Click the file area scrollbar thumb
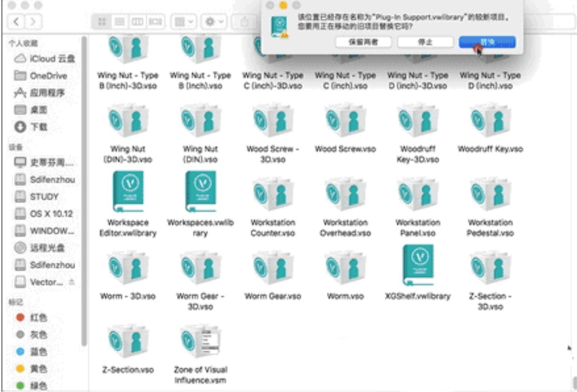Image resolution: width=577 pixels, height=392 pixels. point(574,383)
